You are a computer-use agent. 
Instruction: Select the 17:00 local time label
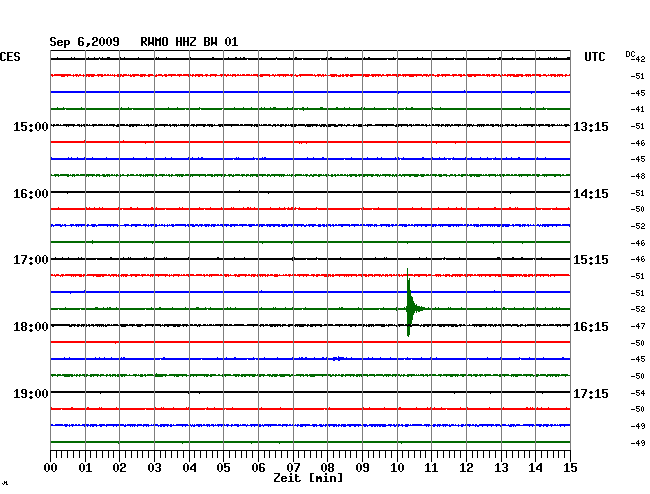click(x=31, y=260)
